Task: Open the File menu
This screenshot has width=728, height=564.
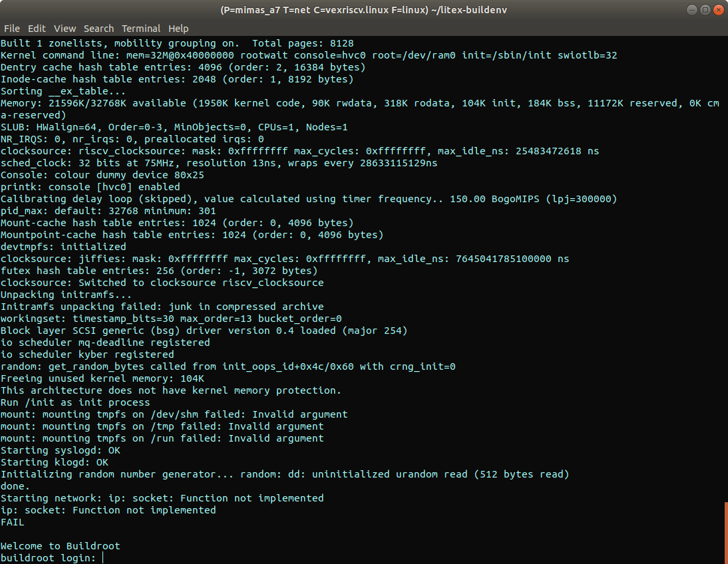Action: [12, 29]
